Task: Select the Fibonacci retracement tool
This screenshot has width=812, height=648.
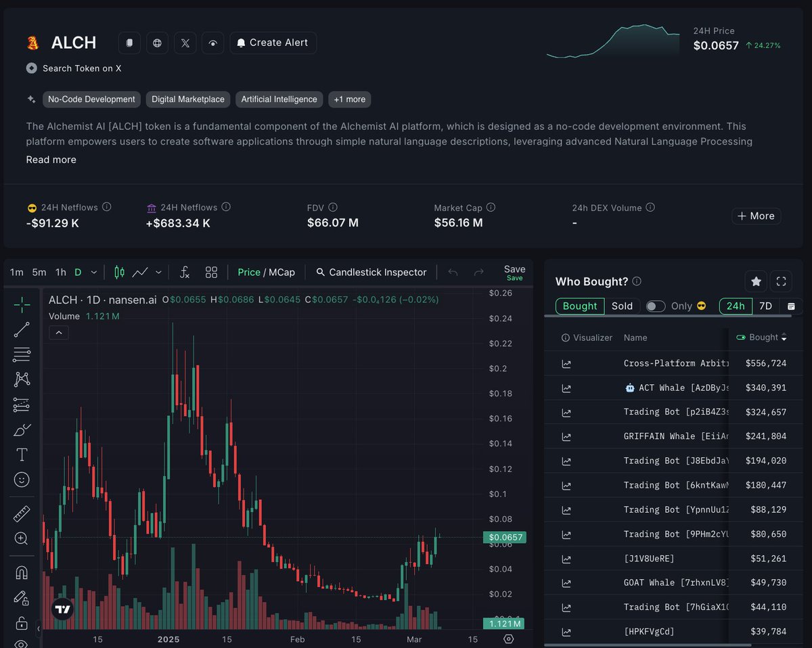Action: (x=22, y=354)
